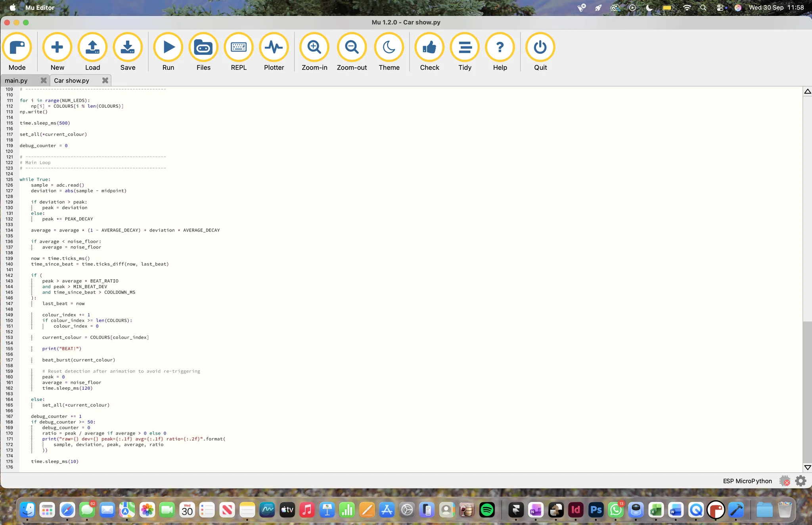Click the date and time

[x=776, y=8]
